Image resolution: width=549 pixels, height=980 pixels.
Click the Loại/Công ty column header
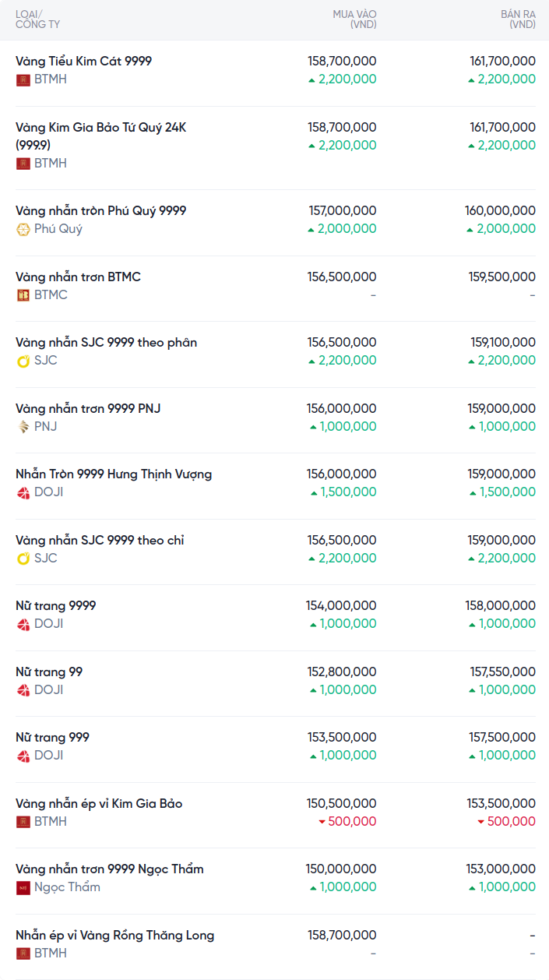pyautogui.click(x=37, y=19)
